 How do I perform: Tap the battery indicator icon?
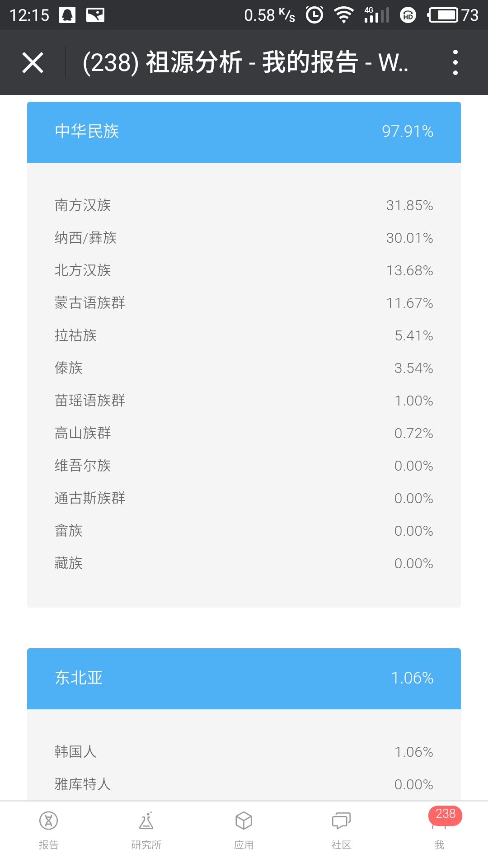[x=443, y=15]
